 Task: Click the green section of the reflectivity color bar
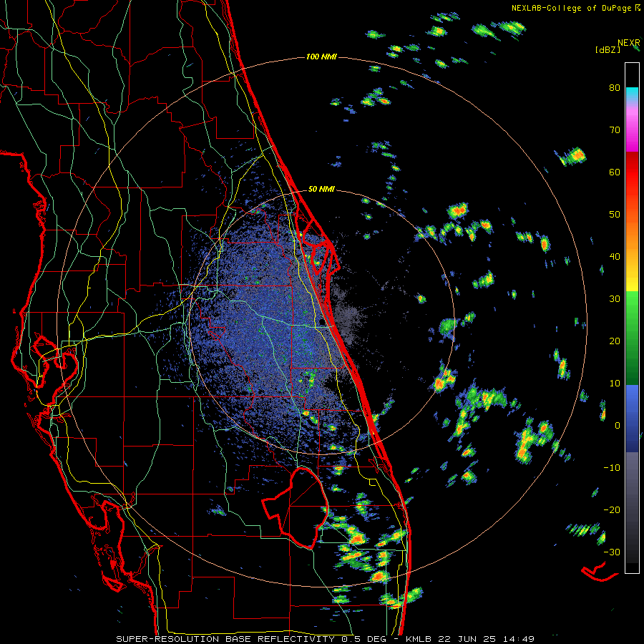coord(632,338)
